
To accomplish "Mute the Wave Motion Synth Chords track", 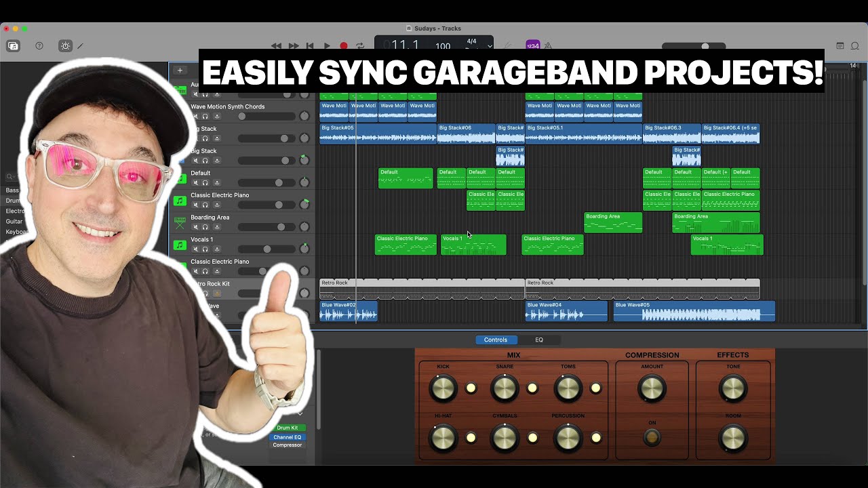I will (x=195, y=117).
